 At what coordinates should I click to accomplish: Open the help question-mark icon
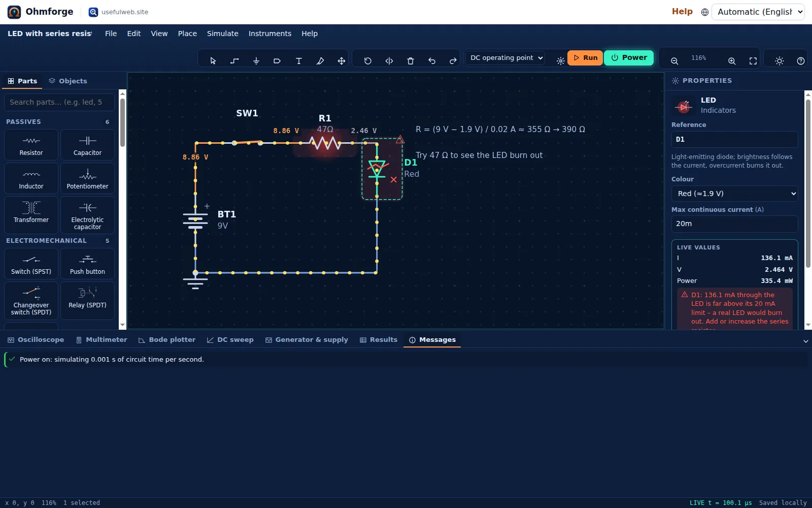(801, 60)
